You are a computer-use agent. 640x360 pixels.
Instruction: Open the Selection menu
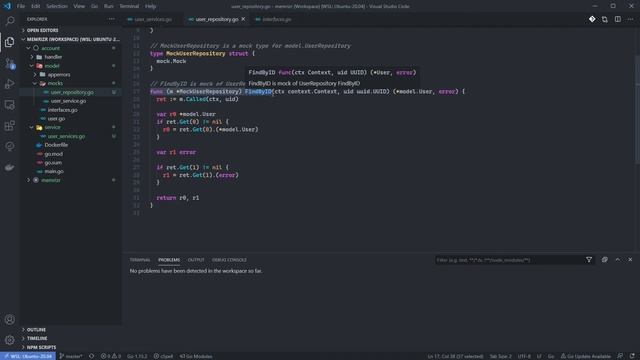(57, 6)
